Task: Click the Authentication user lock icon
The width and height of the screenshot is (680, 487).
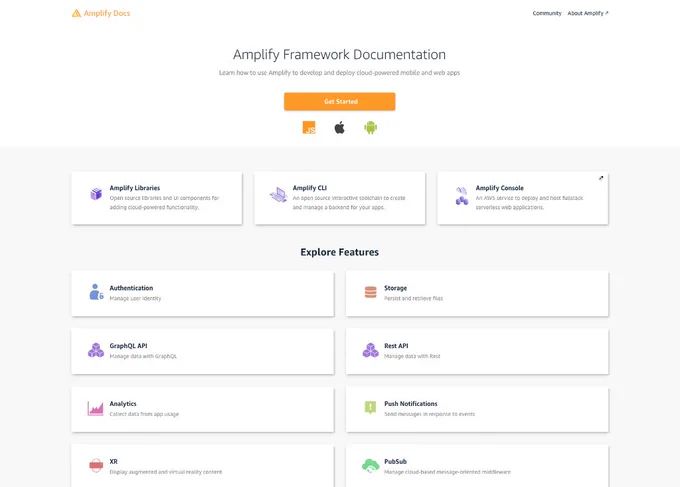Action: coord(96,292)
